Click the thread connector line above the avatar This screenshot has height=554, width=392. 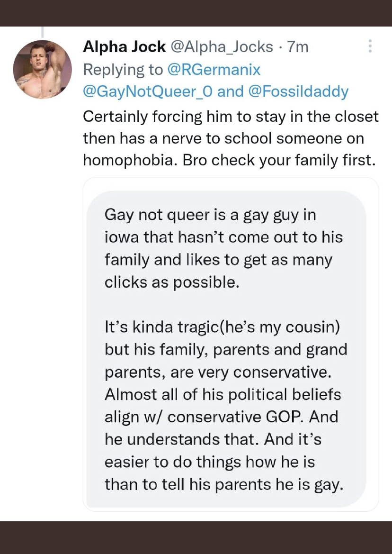43,31
